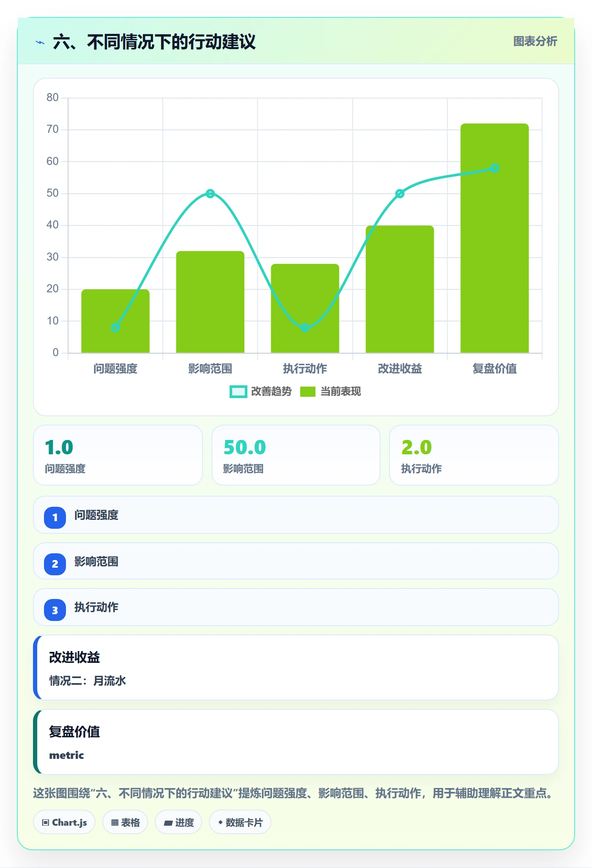The image size is (592, 868).
Task: Click the 改善趋势 legend label
Action: click(x=271, y=392)
